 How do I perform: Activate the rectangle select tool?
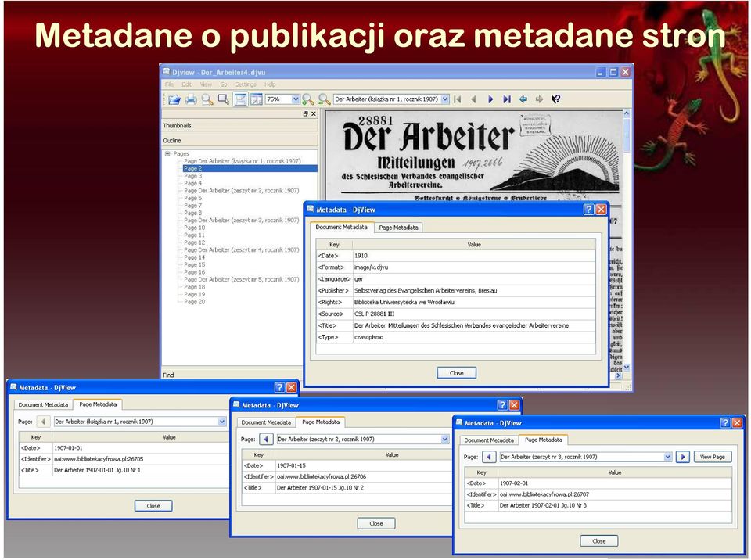click(x=223, y=99)
